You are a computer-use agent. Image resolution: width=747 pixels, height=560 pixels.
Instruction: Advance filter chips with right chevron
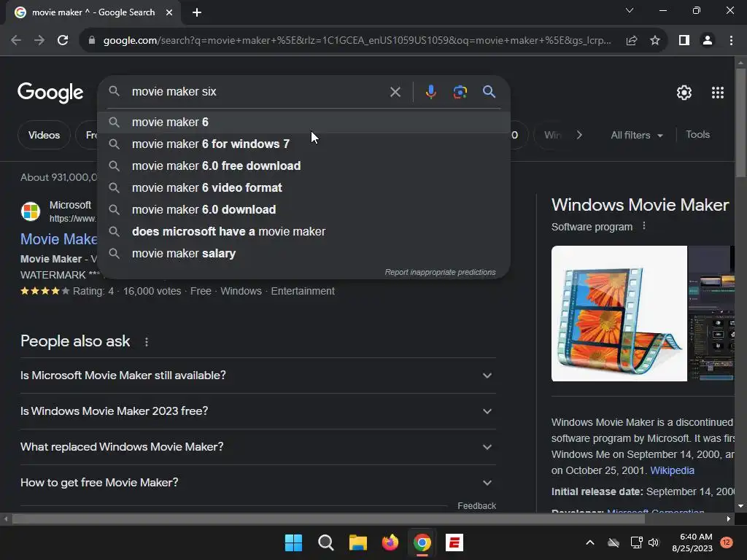click(578, 135)
